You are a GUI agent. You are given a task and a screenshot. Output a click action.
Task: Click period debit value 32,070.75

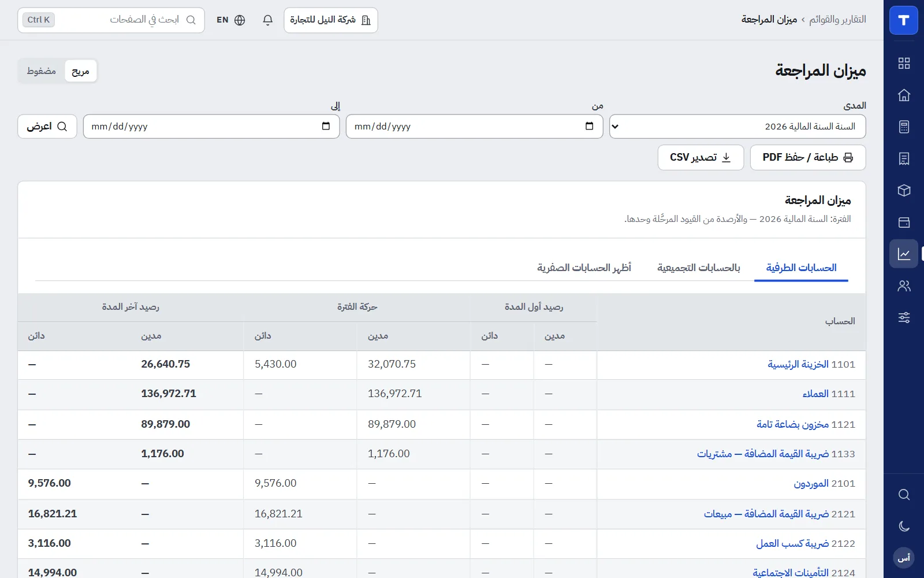(x=392, y=364)
